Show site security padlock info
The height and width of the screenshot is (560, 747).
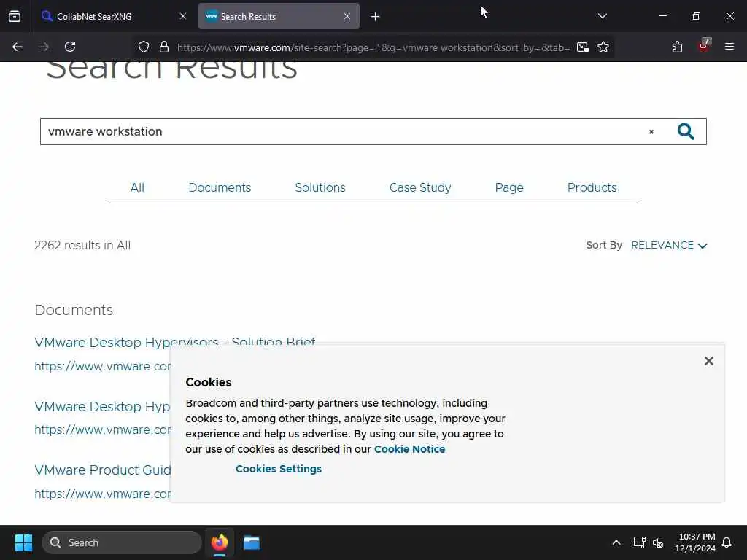tap(164, 47)
